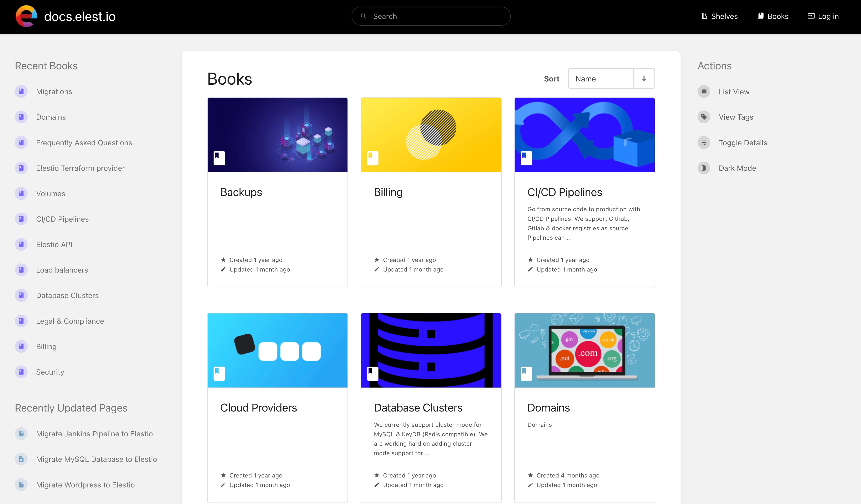
Task: Open the List View action icon
Action: 704,91
